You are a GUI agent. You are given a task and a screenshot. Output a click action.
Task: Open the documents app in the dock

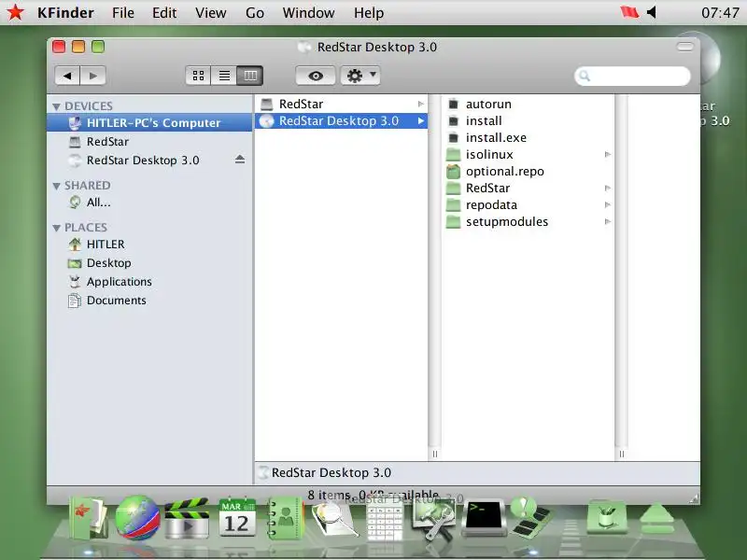tap(88, 518)
